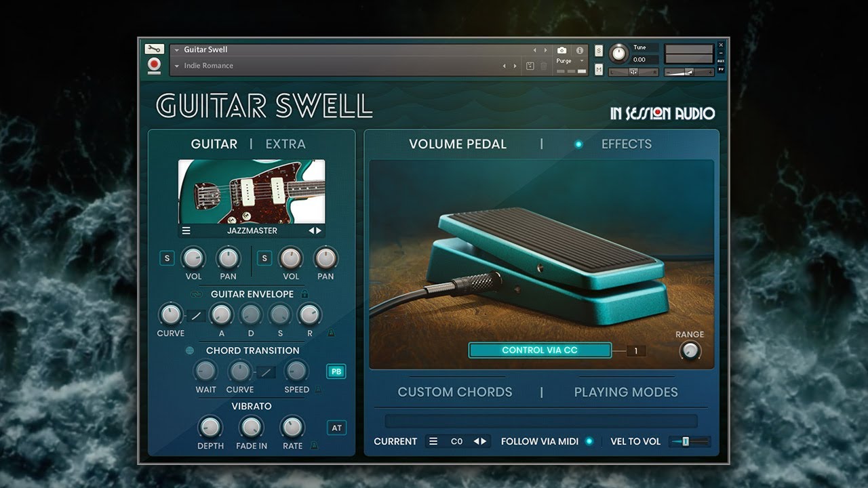Save snapshot using the disk icon
868x488 pixels.
pyautogui.click(x=530, y=66)
